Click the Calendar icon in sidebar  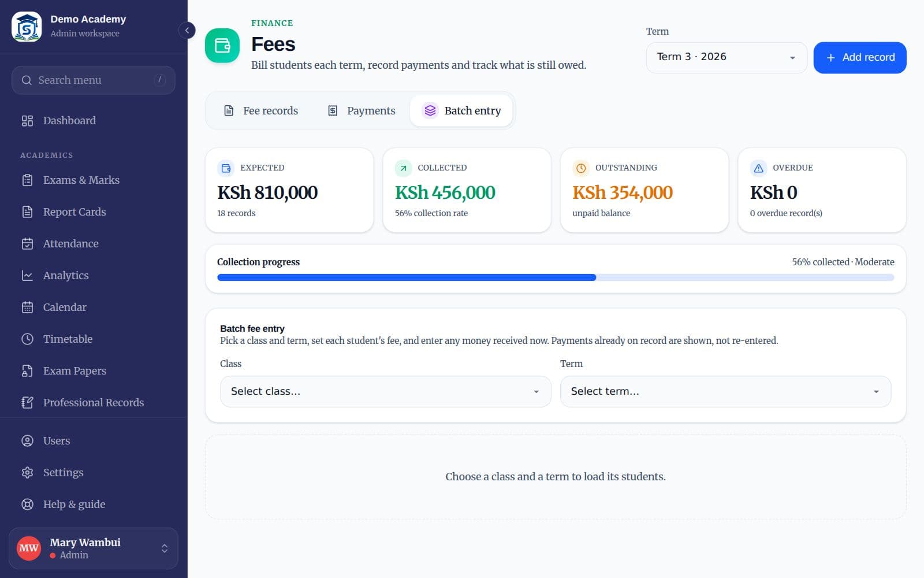[27, 307]
